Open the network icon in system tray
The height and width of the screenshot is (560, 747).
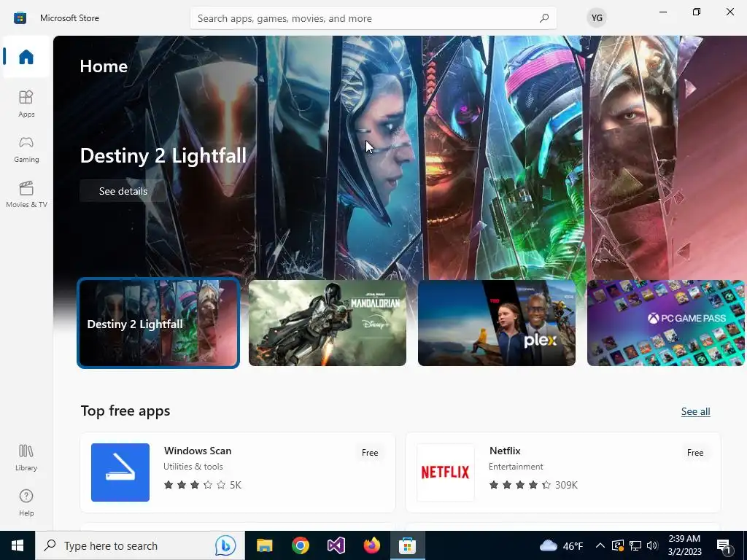tap(635, 545)
